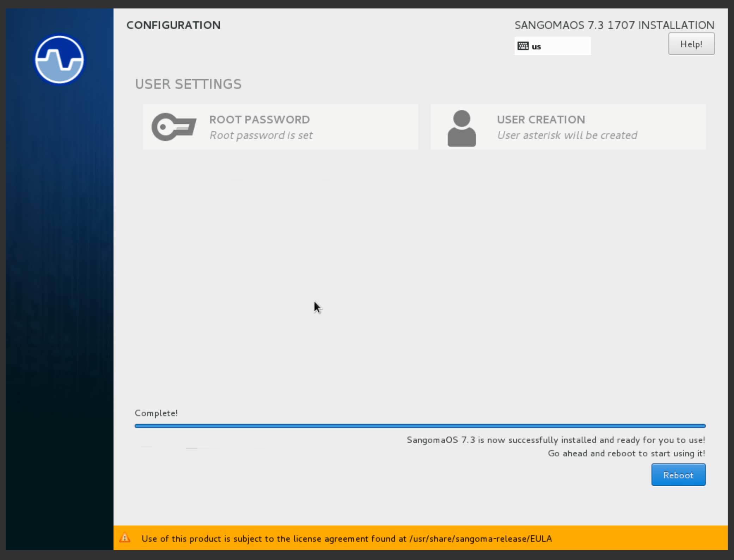
Task: Click 'Go ahead and reboot' message
Action: click(x=626, y=453)
